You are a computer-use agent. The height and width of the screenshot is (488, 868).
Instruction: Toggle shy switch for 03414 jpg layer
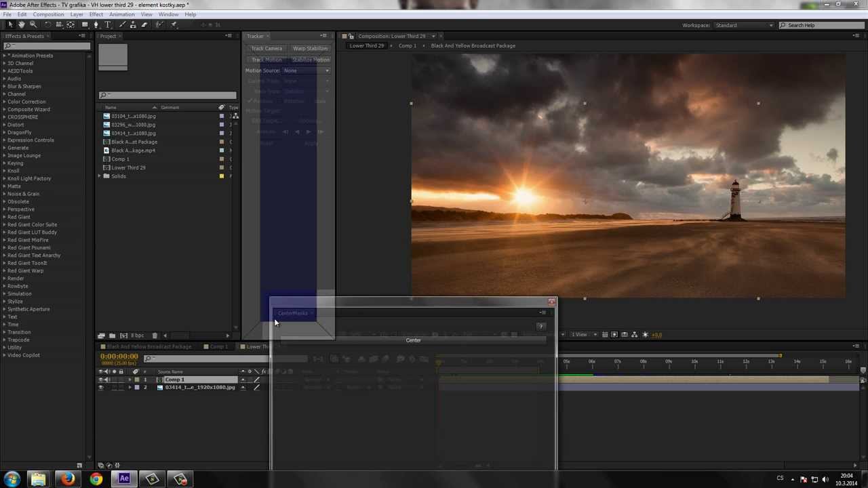click(243, 388)
